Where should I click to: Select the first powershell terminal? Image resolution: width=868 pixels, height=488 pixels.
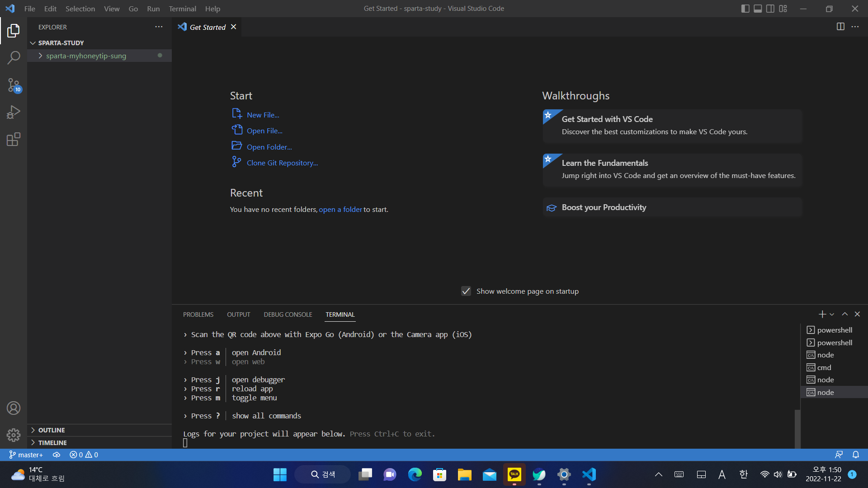[x=834, y=330]
